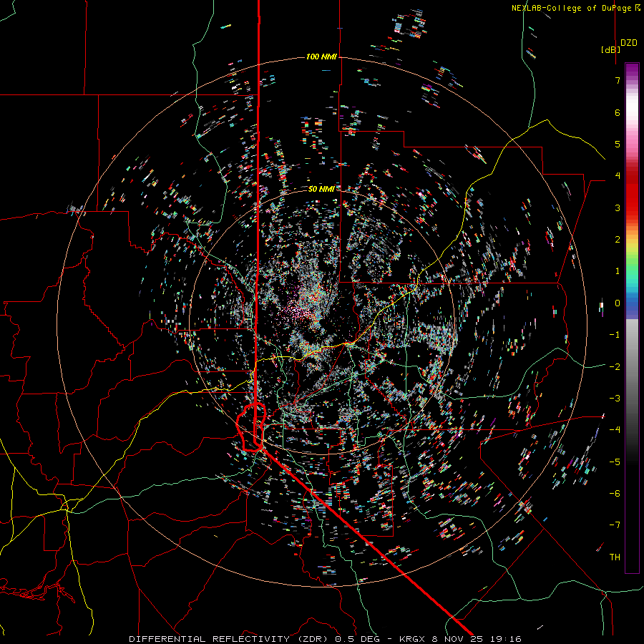Image resolution: width=644 pixels, height=644 pixels.
Task: Click the -3 dB scale value
Action: (x=615, y=399)
